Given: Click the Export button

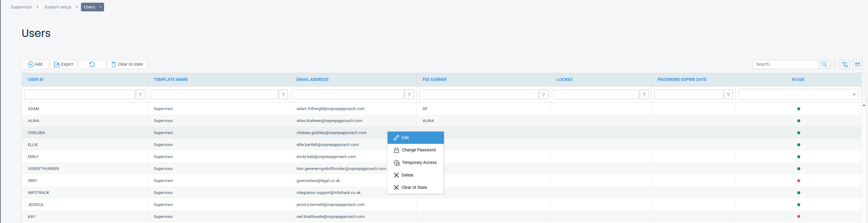Looking at the screenshot, I should pyautogui.click(x=64, y=64).
